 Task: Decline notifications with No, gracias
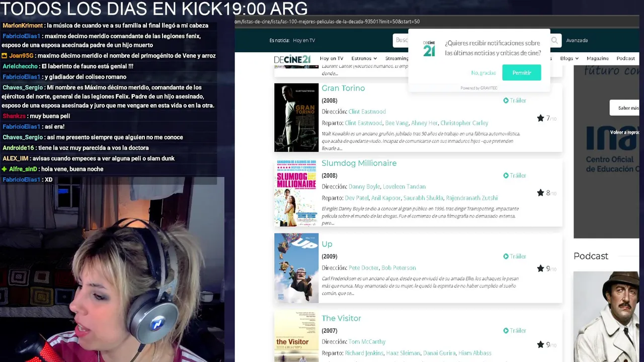pyautogui.click(x=484, y=73)
